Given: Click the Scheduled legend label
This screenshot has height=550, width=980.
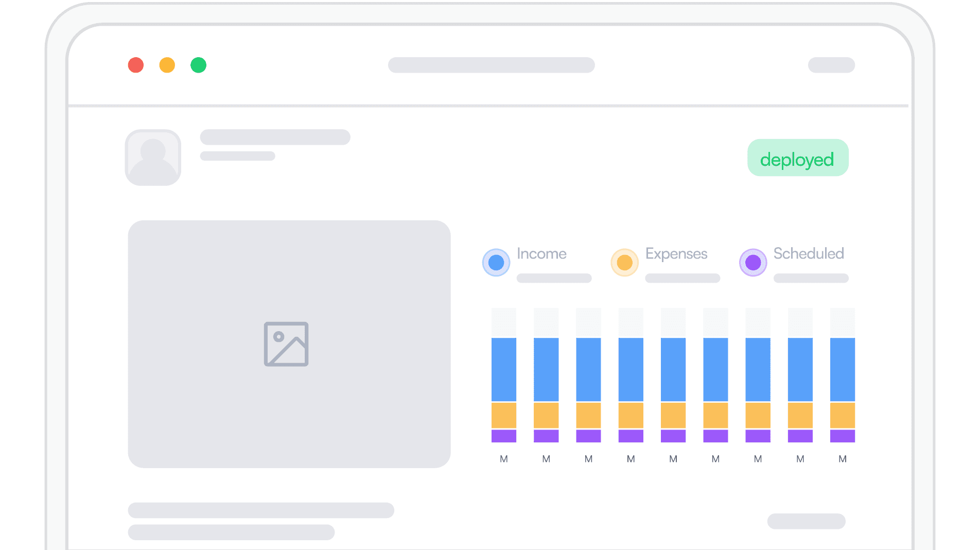Looking at the screenshot, I should tap(809, 254).
